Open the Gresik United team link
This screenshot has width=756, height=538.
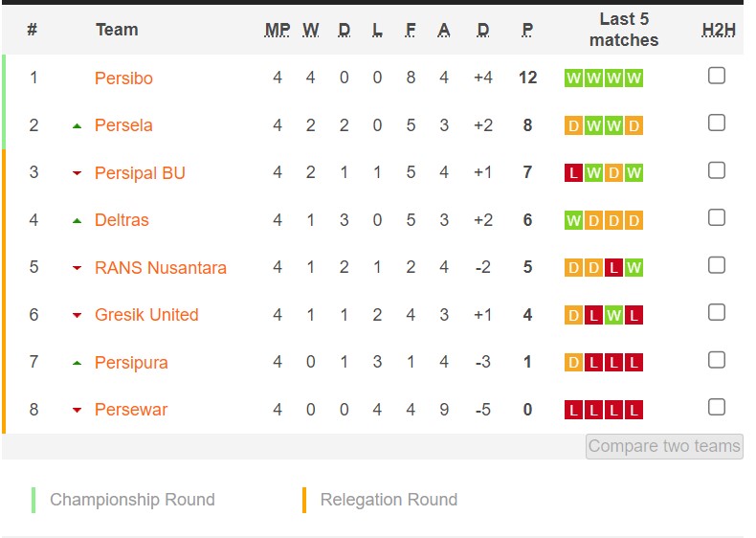pos(146,315)
